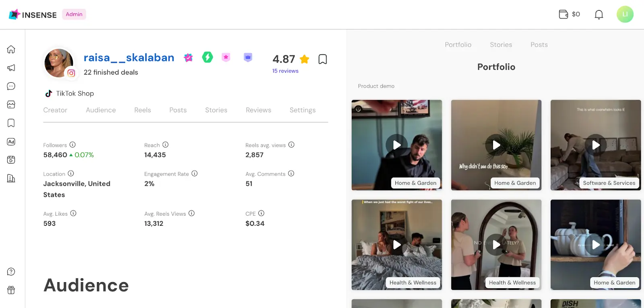Click the verified star badge next to username

click(x=188, y=58)
